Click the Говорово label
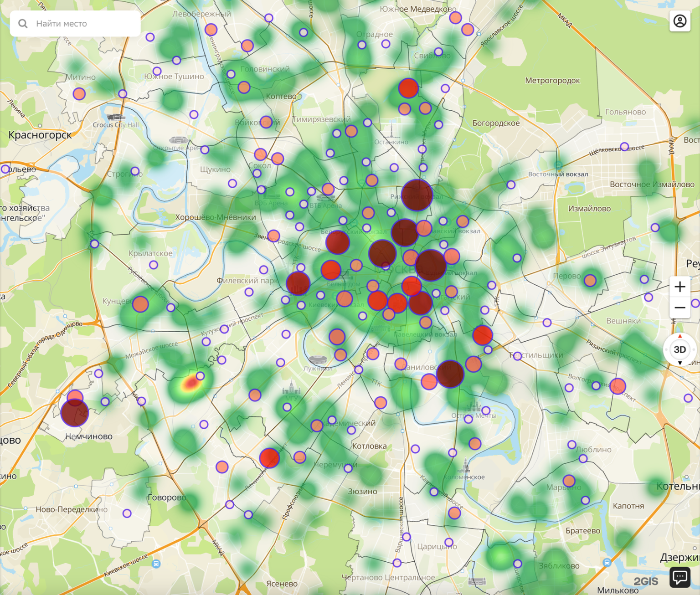 pos(167,498)
